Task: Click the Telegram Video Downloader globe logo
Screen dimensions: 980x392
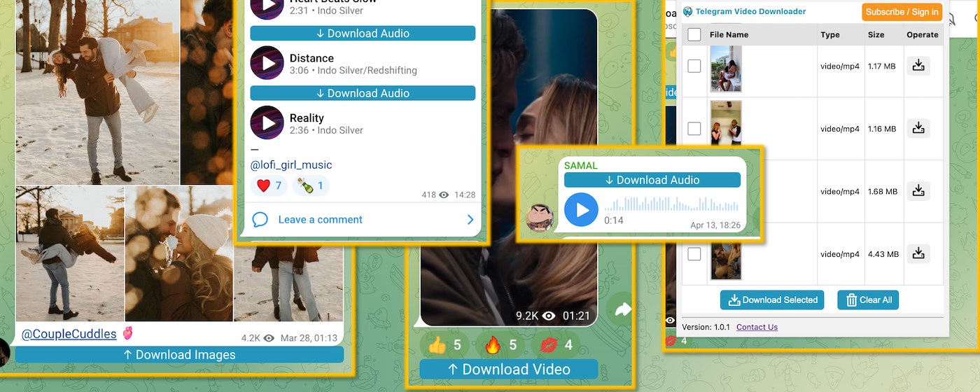Action: [x=687, y=11]
